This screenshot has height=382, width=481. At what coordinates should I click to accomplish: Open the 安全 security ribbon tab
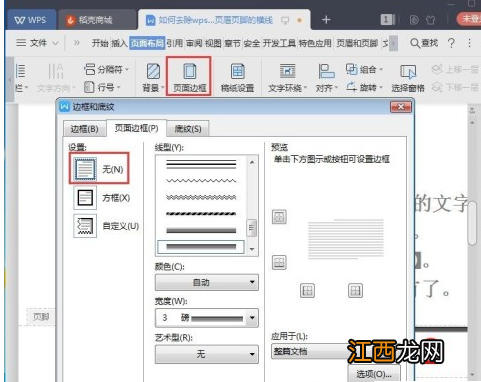(251, 43)
